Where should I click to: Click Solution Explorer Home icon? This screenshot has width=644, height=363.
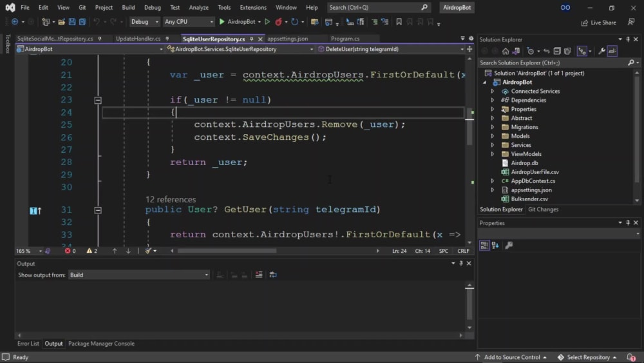[x=505, y=51]
